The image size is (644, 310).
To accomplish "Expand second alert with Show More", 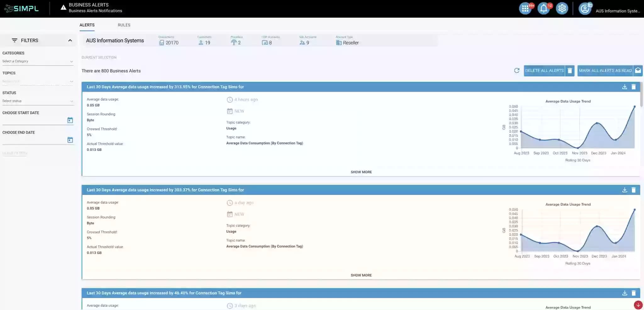I will tap(361, 275).
